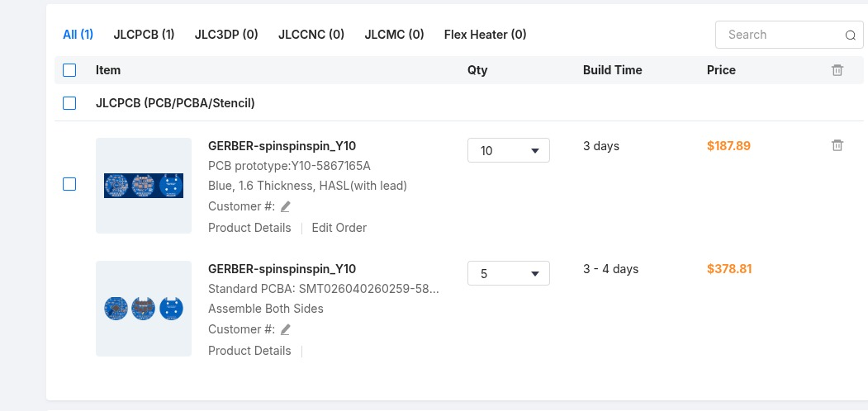Switch to the All (1) tab
This screenshot has width=868, height=411.
point(78,35)
